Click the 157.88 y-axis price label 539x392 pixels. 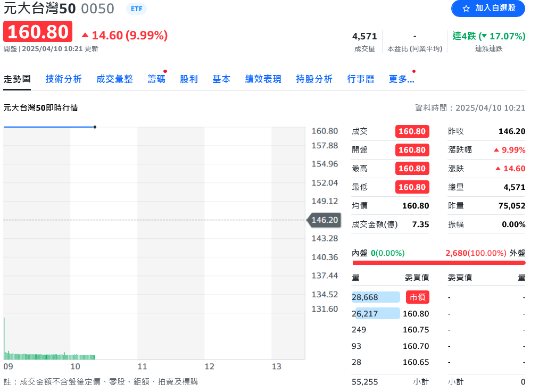(x=325, y=146)
